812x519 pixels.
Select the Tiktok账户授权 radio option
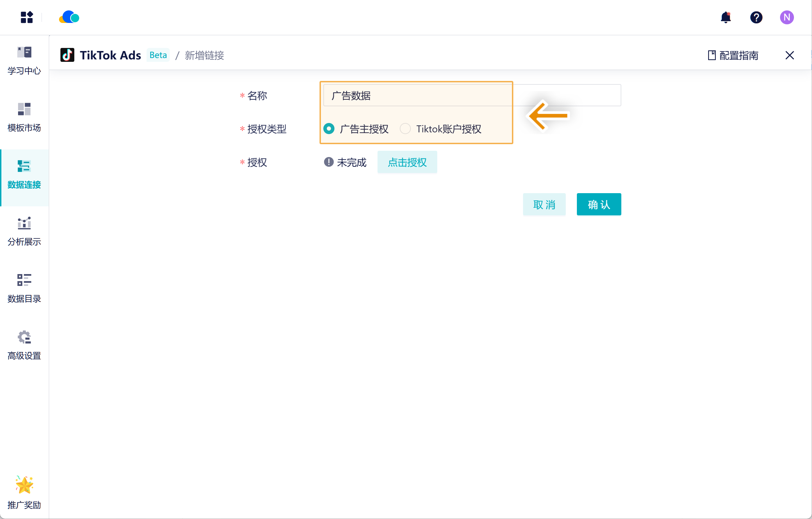coord(405,129)
